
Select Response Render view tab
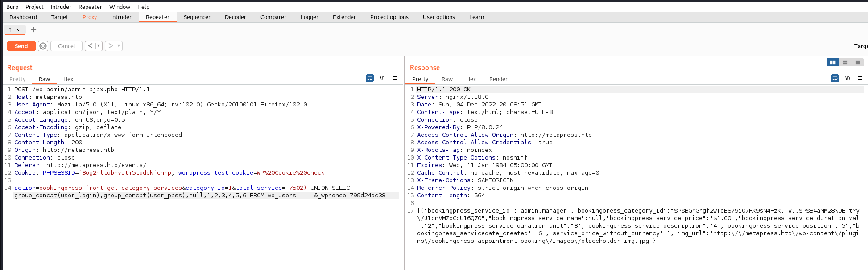[498, 79]
